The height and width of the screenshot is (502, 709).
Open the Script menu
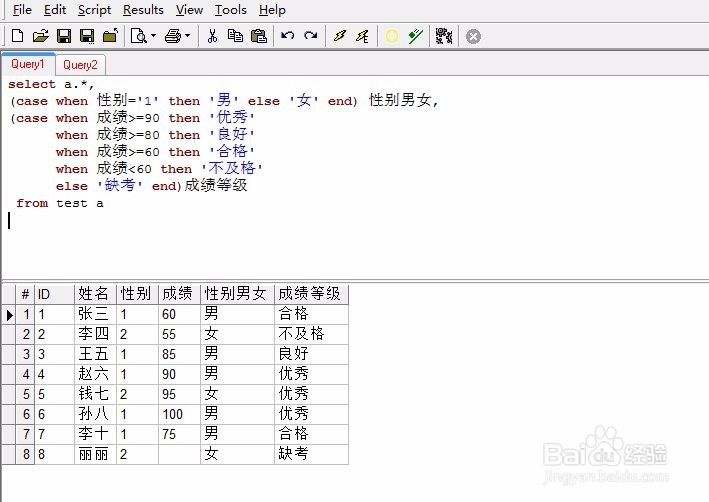tap(94, 10)
